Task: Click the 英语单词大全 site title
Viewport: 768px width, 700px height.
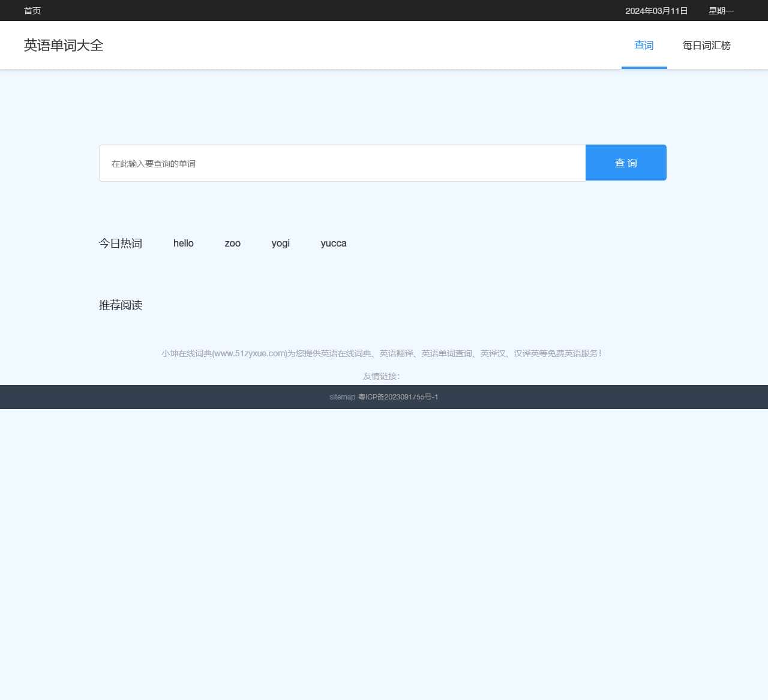Action: coord(64,46)
